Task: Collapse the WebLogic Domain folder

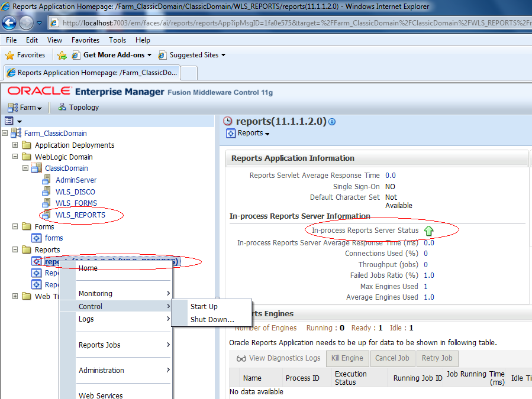Action: (x=15, y=157)
